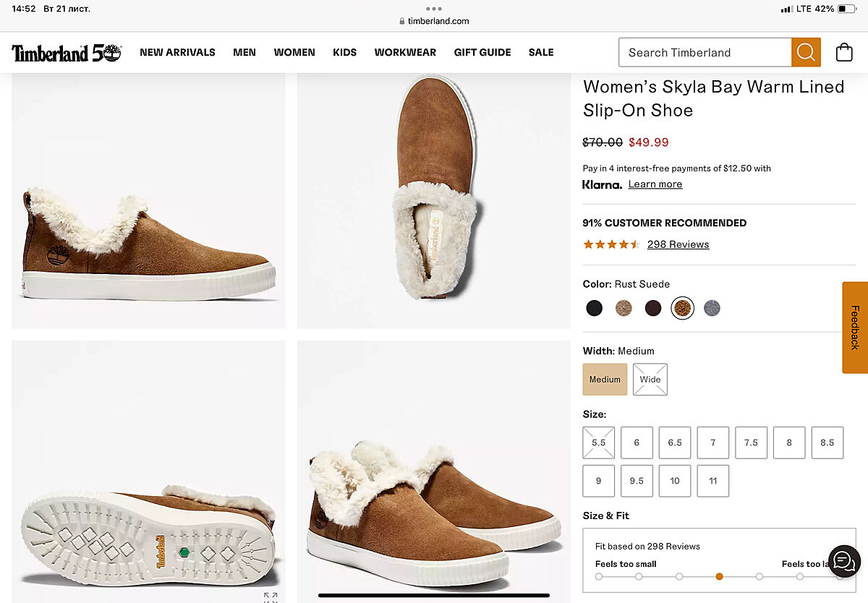Open the WORKWEAR menu
The height and width of the screenshot is (603, 868).
click(405, 52)
